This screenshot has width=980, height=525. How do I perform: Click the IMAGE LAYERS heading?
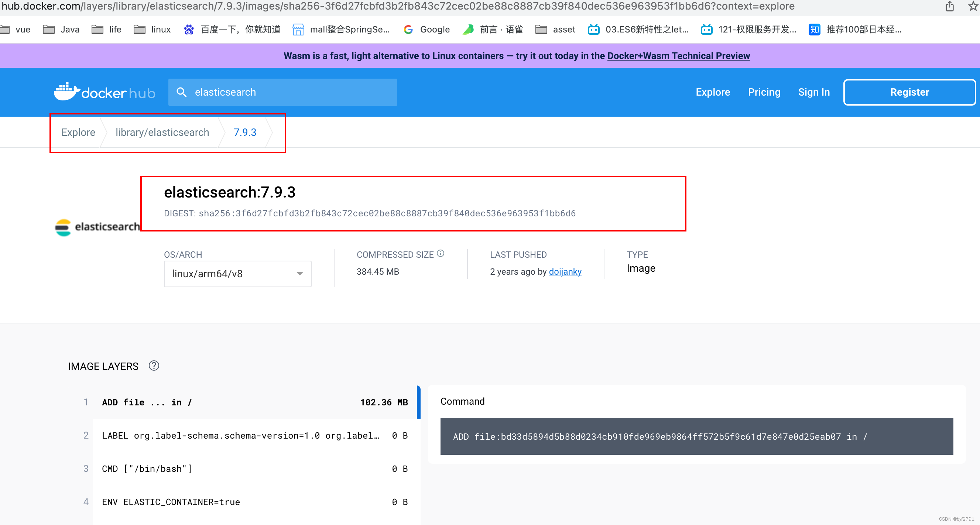coord(103,366)
